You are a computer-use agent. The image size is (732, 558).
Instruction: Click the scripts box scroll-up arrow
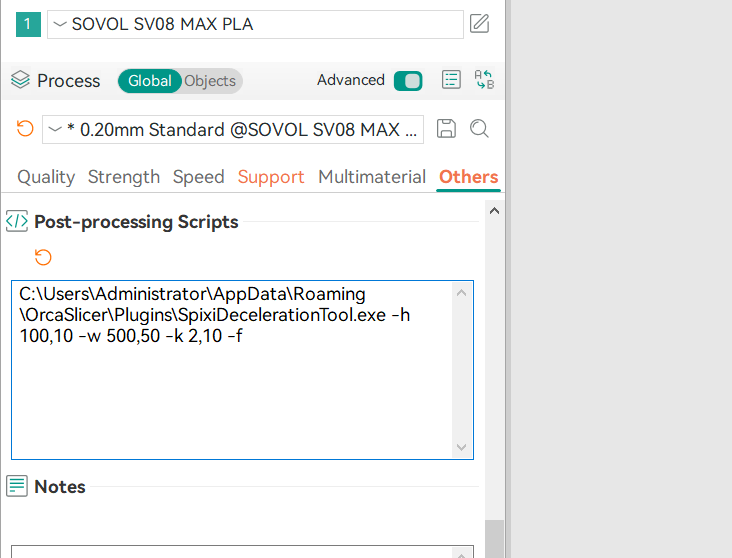click(462, 293)
